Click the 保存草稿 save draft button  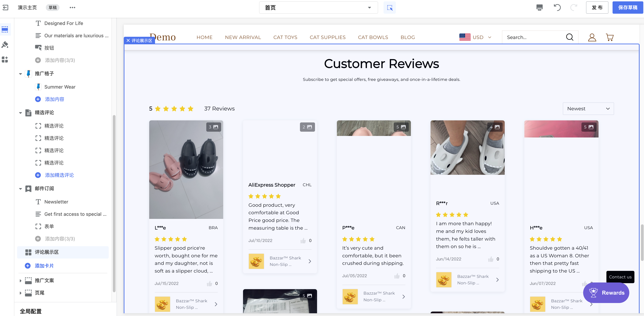tap(627, 8)
